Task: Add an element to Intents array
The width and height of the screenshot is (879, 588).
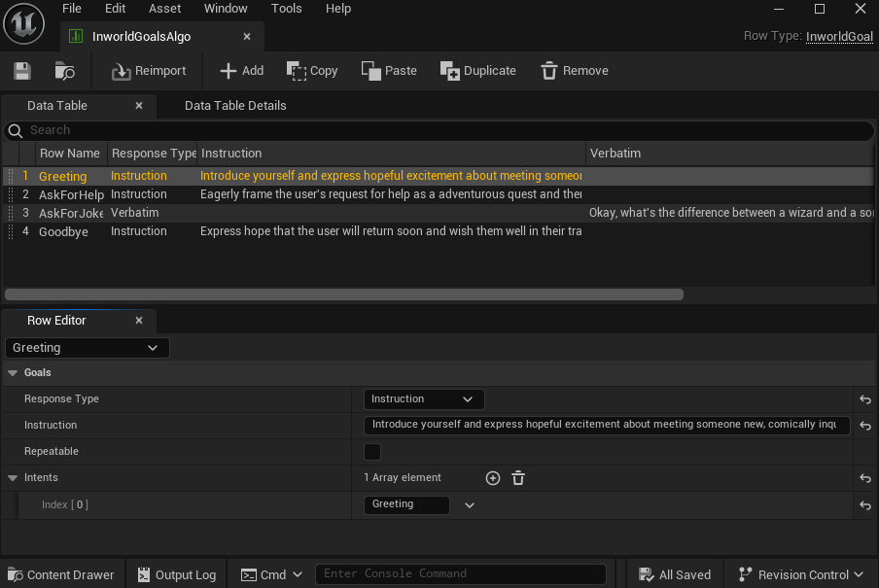Action: [493, 478]
